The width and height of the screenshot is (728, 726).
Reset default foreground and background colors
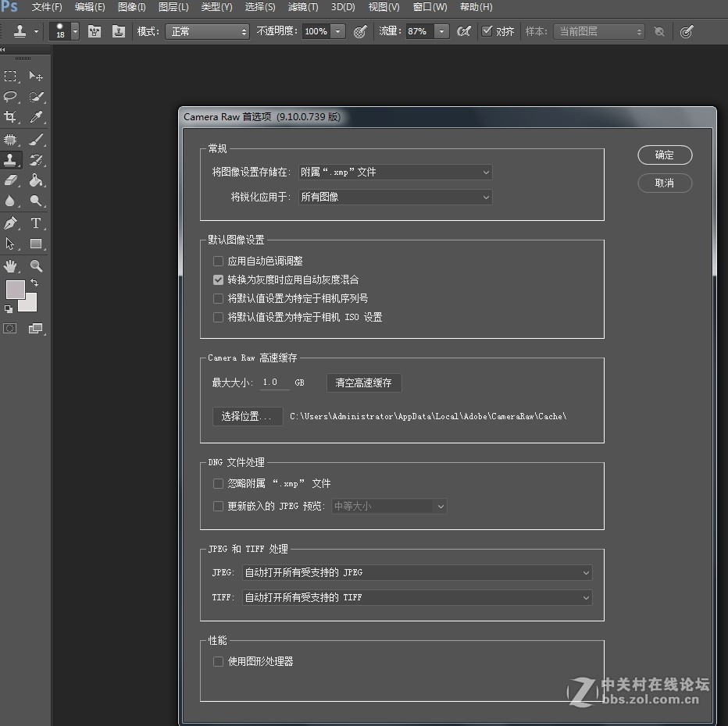click(9, 309)
